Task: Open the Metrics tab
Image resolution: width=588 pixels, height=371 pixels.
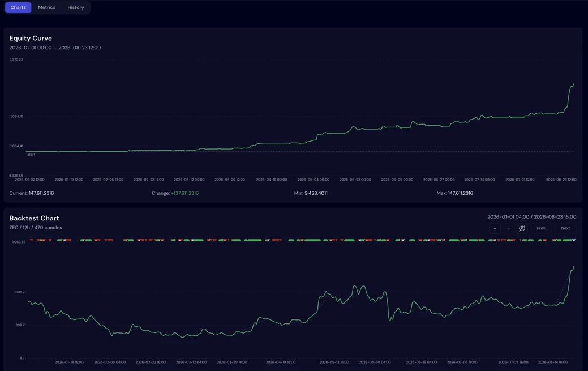Action: pyautogui.click(x=46, y=7)
